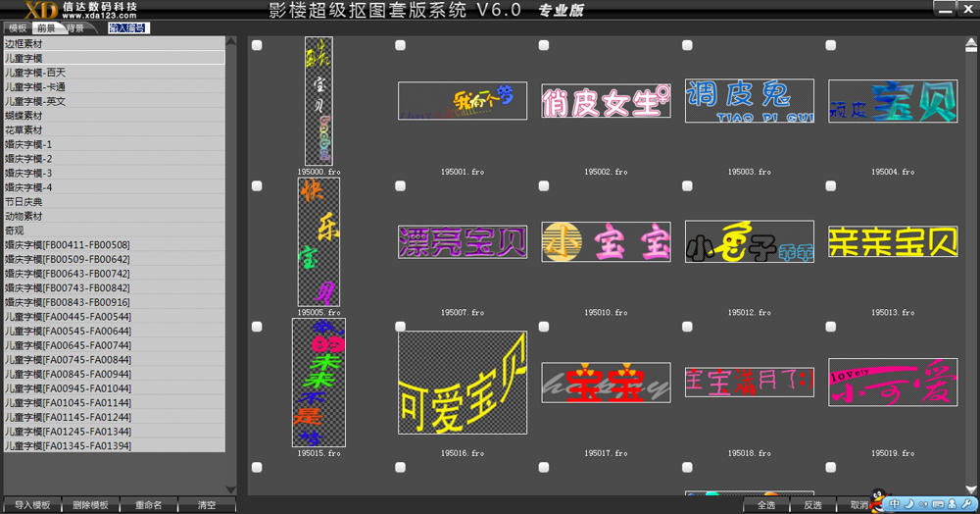
Task: Click the moon half-width icon in IME bar
Action: tap(909, 504)
